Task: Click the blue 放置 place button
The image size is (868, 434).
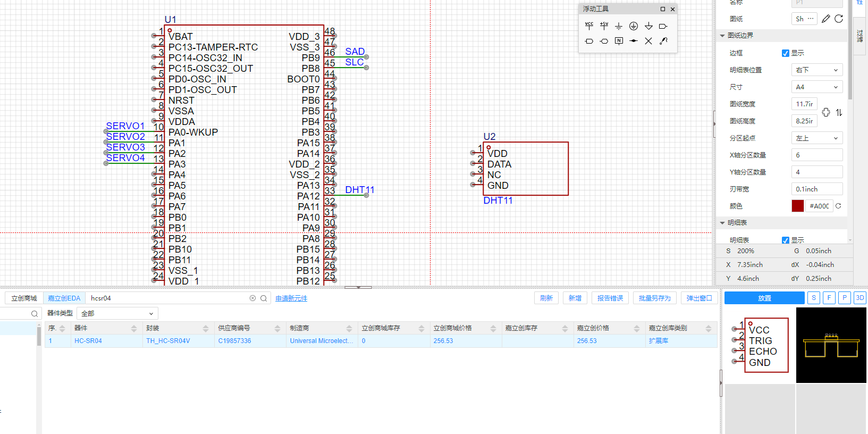Action: (764, 298)
